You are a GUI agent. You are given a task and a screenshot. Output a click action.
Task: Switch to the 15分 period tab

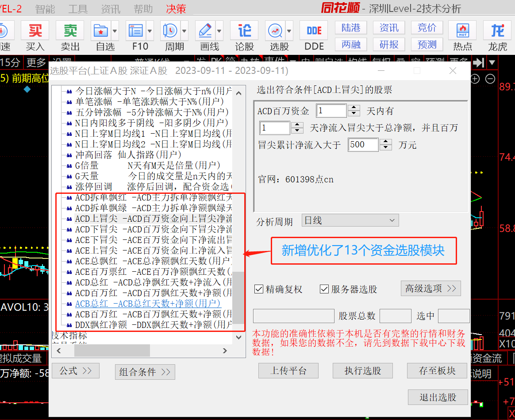tap(10, 62)
